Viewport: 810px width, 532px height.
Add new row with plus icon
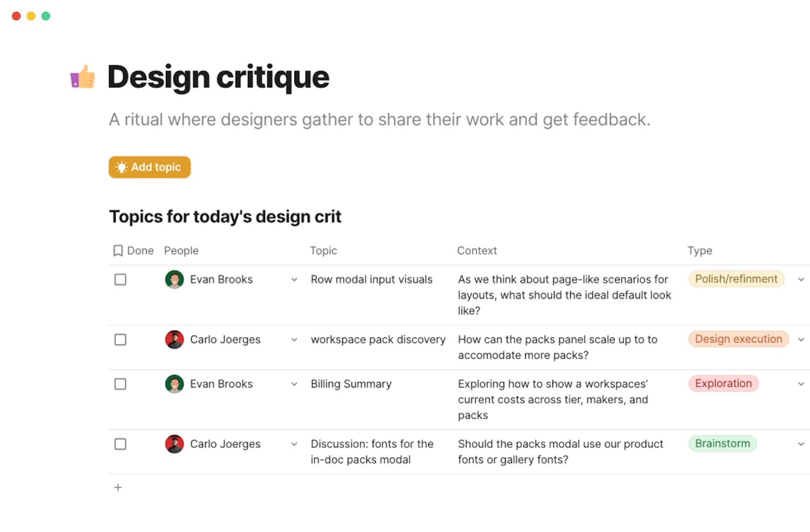118,488
